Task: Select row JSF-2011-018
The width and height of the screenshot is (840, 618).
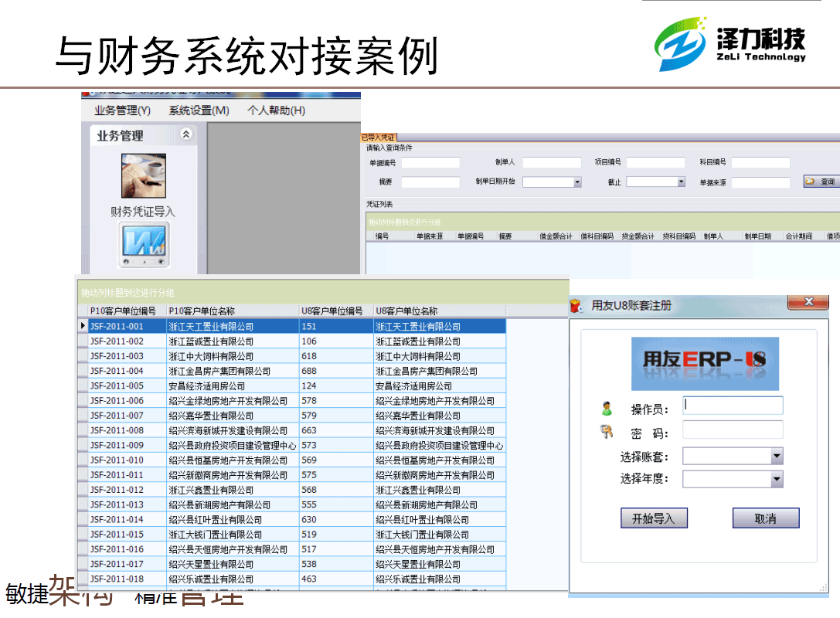Action: tap(292, 579)
